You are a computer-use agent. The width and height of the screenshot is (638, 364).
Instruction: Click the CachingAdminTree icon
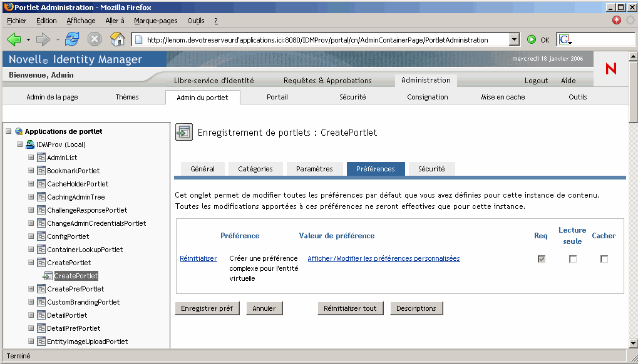coord(41,197)
